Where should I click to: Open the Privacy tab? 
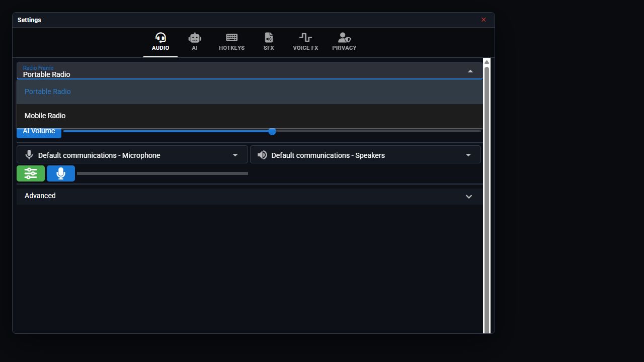[344, 42]
